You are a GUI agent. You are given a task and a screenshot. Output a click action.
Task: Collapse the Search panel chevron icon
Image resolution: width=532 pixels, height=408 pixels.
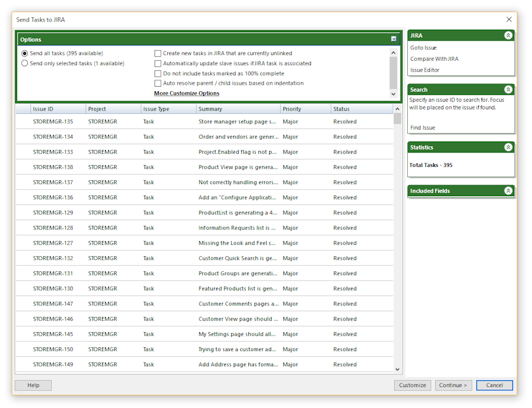[508, 89]
